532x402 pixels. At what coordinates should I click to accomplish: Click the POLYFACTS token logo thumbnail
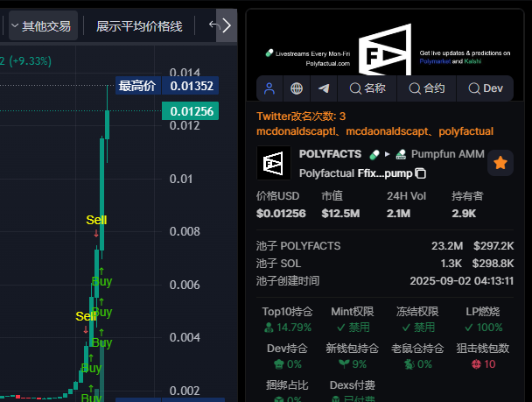point(274,163)
